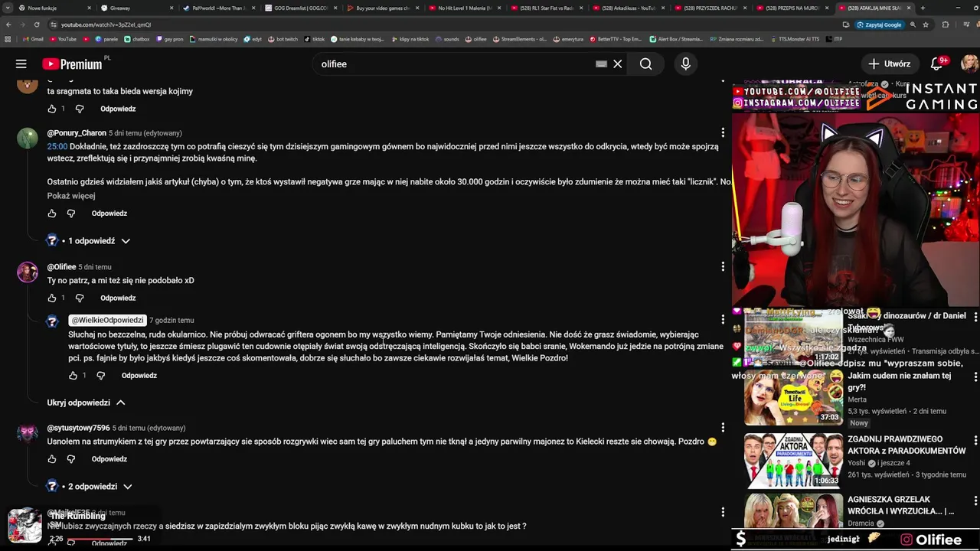Focus the search field containing 'olifiee'
The image size is (980, 551).
point(456,64)
